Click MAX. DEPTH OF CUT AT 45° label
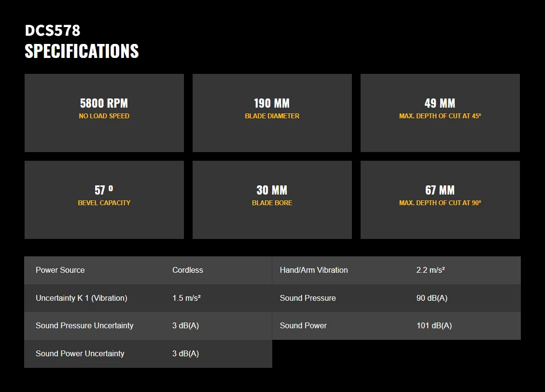Image resolution: width=545 pixels, height=392 pixels. click(x=440, y=116)
